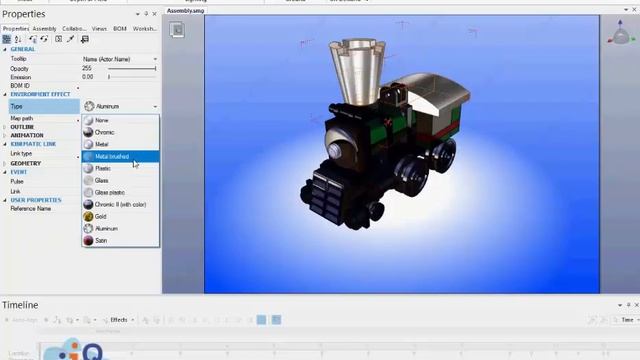Click the fourth Properties toolbar icon with curved arrows
The height and width of the screenshot is (360, 640).
pyautogui.click(x=44, y=39)
